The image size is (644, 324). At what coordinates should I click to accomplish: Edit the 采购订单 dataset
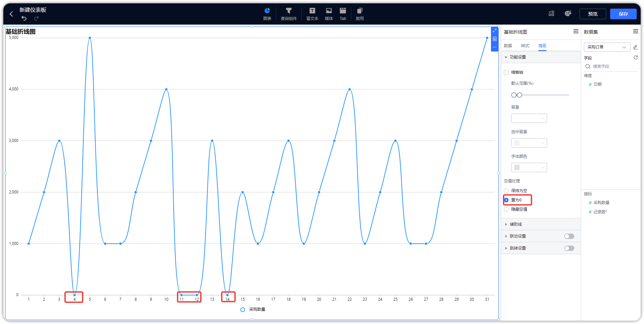click(x=635, y=47)
